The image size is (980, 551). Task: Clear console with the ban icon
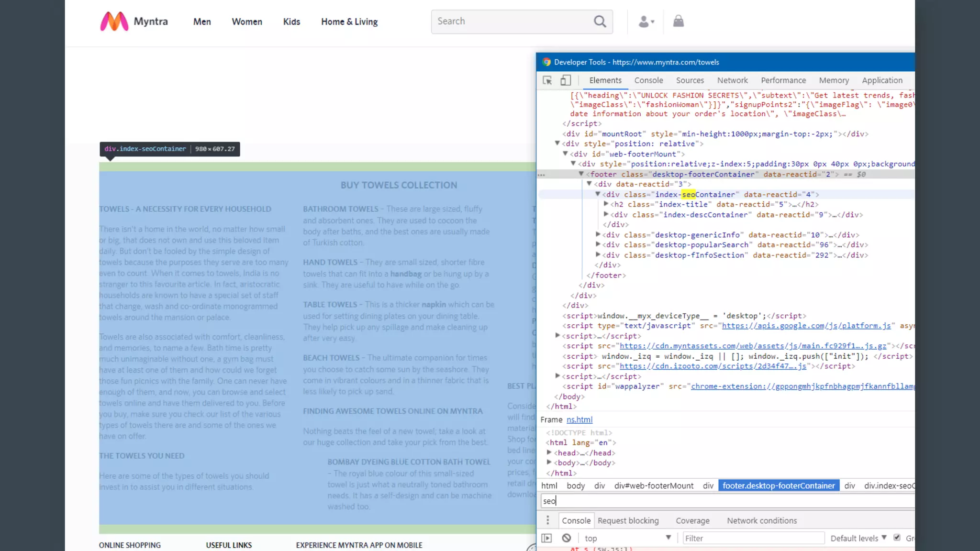click(x=567, y=538)
